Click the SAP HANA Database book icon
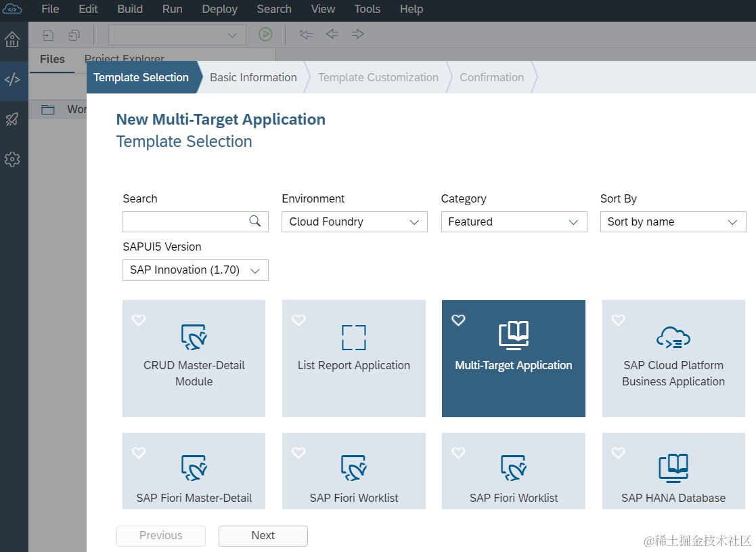The width and height of the screenshot is (756, 552). [673, 467]
